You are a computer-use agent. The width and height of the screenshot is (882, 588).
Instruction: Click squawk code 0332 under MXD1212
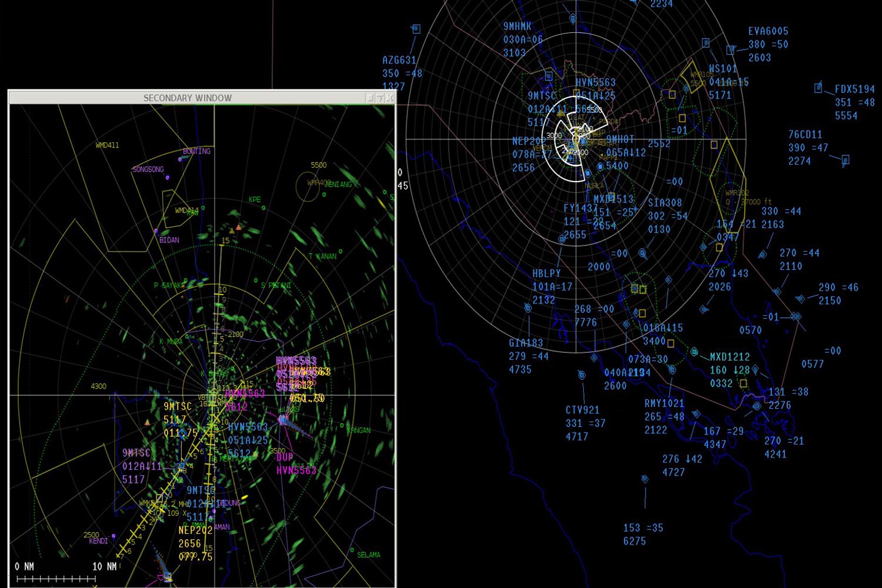click(721, 383)
